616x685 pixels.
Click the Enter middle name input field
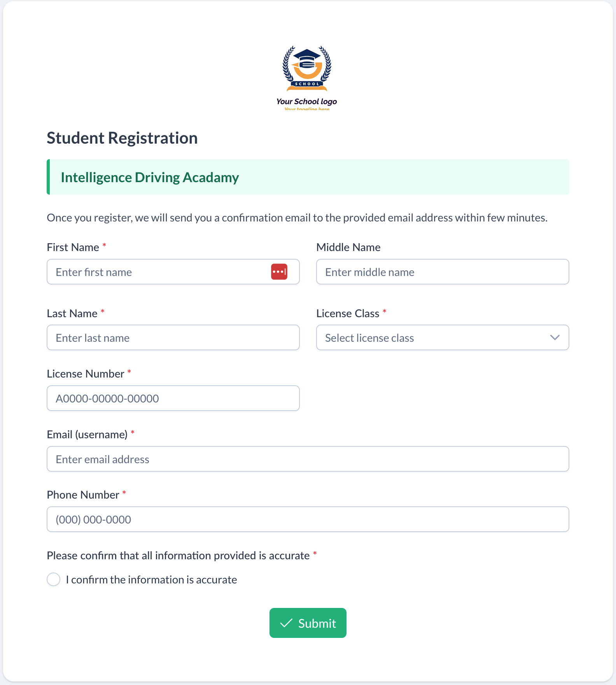442,272
